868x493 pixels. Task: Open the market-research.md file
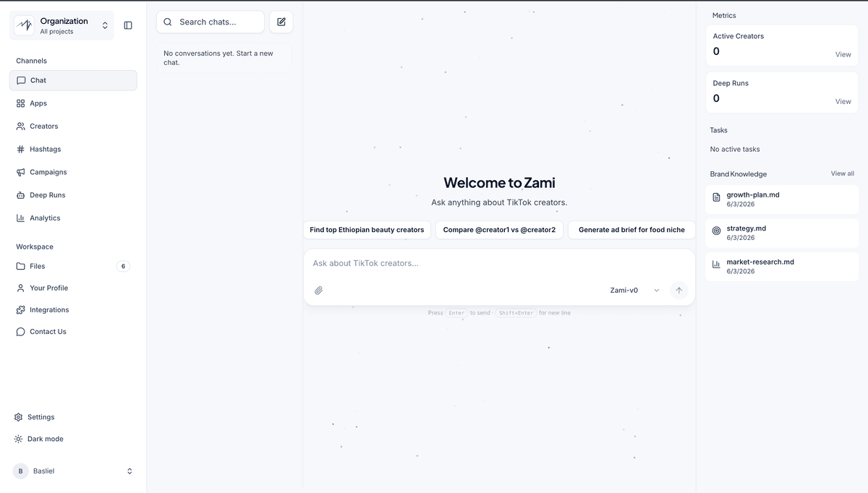pos(782,267)
